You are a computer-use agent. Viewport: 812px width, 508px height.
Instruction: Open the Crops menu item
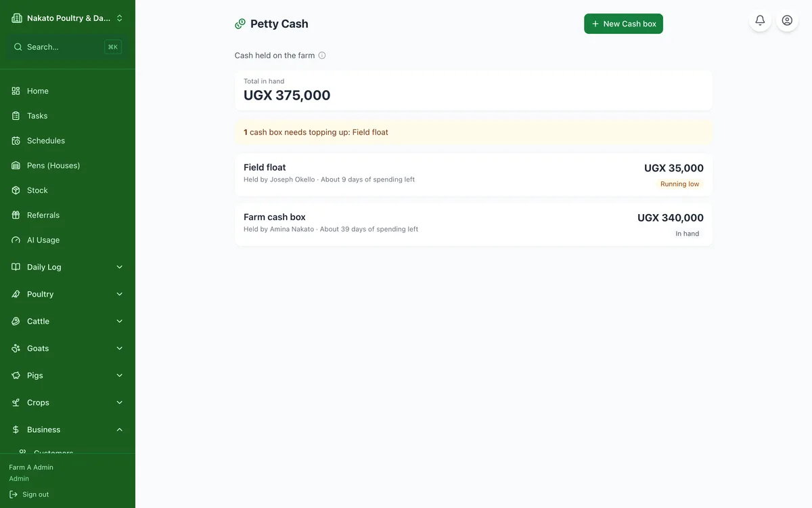68,402
